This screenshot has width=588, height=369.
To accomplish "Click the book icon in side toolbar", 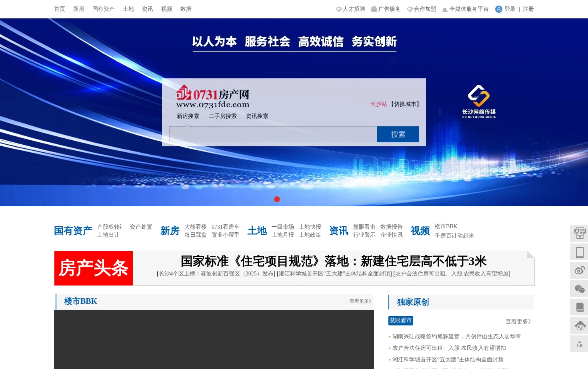I will [580, 307].
